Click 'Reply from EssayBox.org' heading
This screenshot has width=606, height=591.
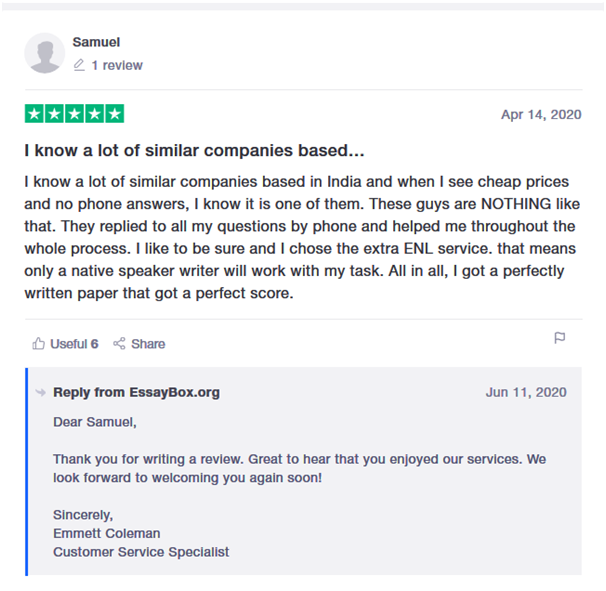(x=136, y=392)
